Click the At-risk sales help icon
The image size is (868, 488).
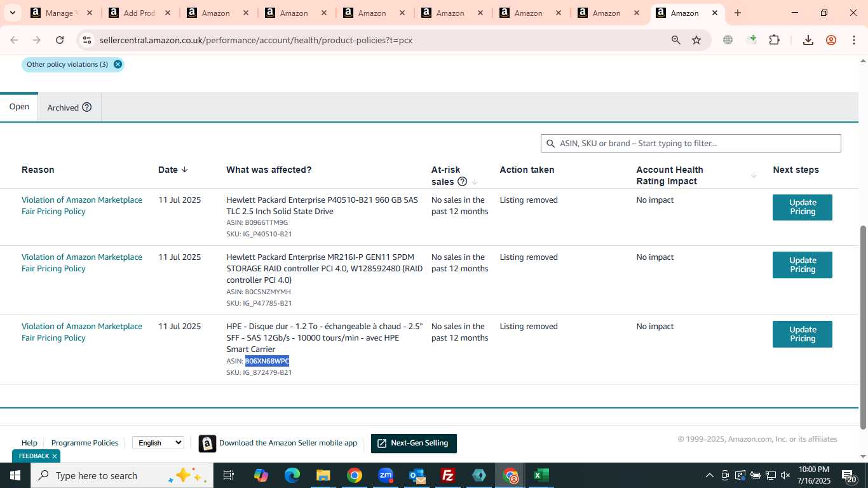[x=463, y=182]
